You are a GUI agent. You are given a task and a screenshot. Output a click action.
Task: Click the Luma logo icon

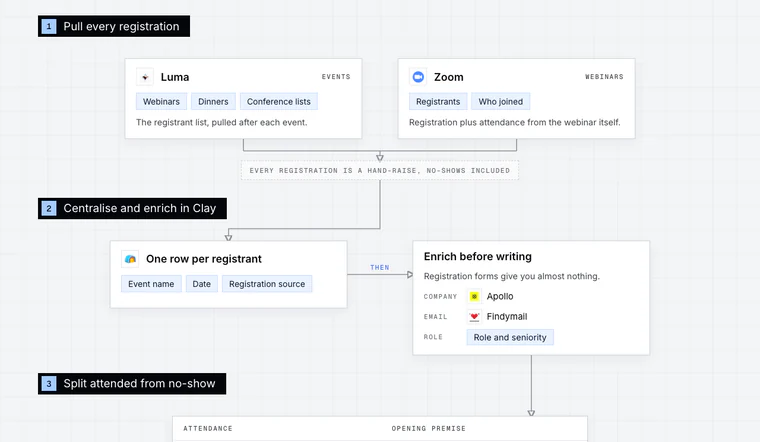[x=145, y=77]
